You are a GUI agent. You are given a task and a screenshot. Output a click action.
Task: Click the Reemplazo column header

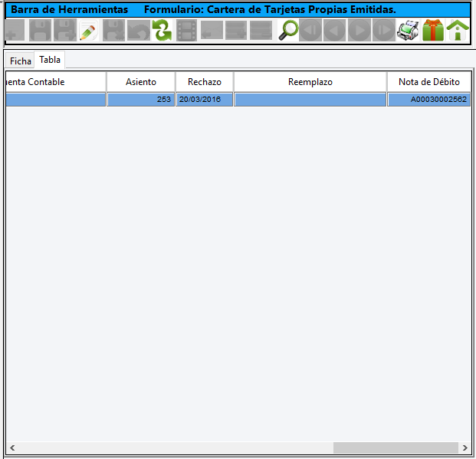coord(310,82)
